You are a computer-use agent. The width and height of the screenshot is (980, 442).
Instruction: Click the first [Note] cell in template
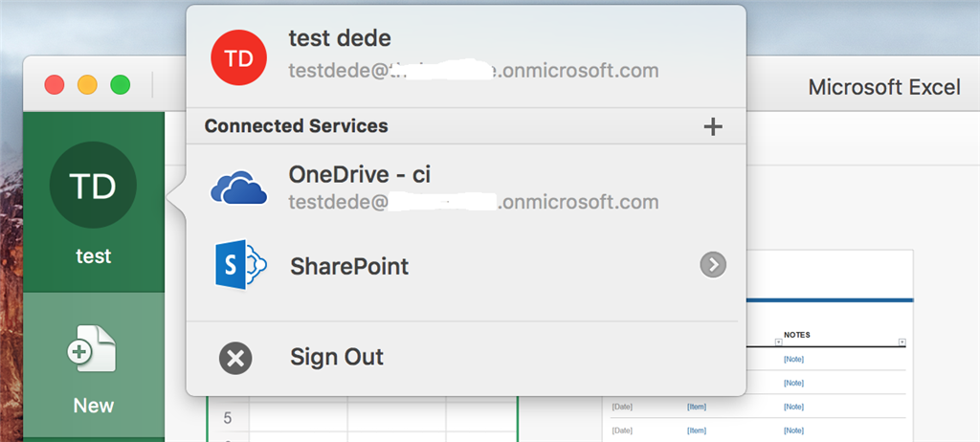point(793,359)
